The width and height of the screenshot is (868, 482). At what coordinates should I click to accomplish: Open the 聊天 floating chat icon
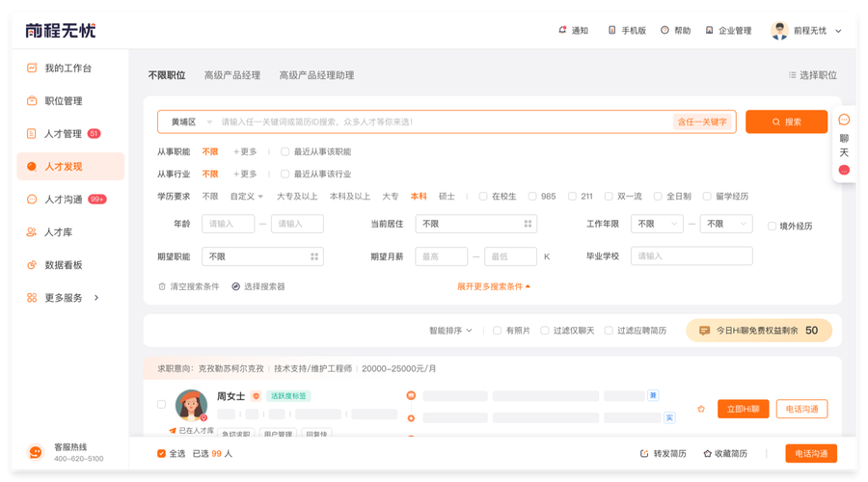844,120
